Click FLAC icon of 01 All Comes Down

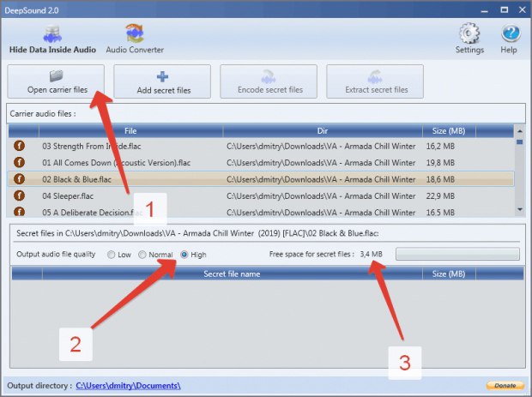coord(20,162)
